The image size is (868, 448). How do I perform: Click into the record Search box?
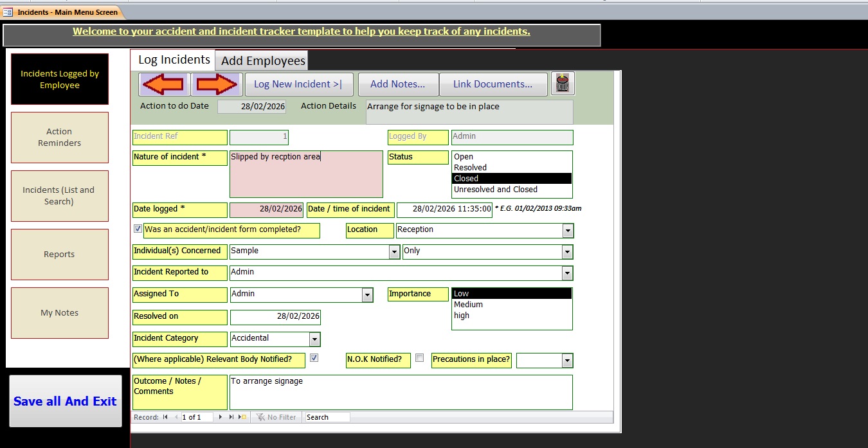tap(327, 417)
